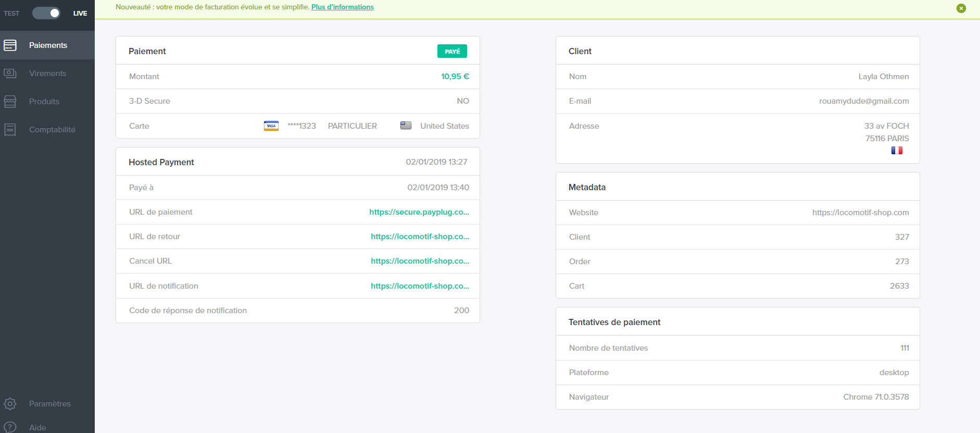Click the Produits shop icon
Screen dimensions: 980x433
tap(10, 102)
